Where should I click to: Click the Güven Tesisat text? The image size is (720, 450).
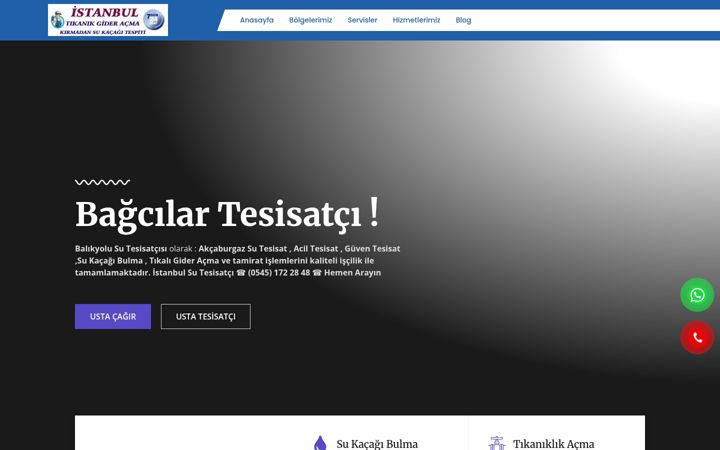(372, 248)
